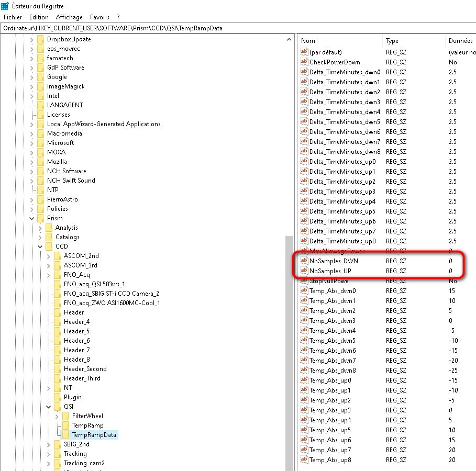
Task: Open the Fichier menu
Action: pos(13,17)
